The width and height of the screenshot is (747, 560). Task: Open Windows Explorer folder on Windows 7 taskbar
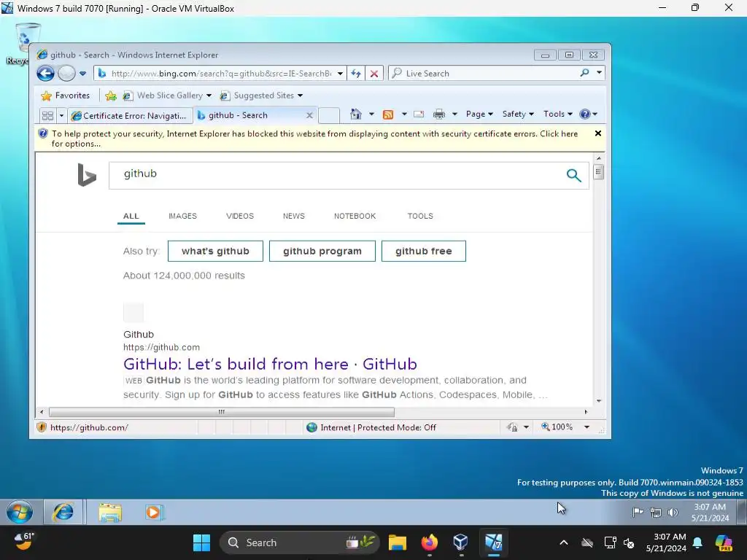tap(110, 513)
